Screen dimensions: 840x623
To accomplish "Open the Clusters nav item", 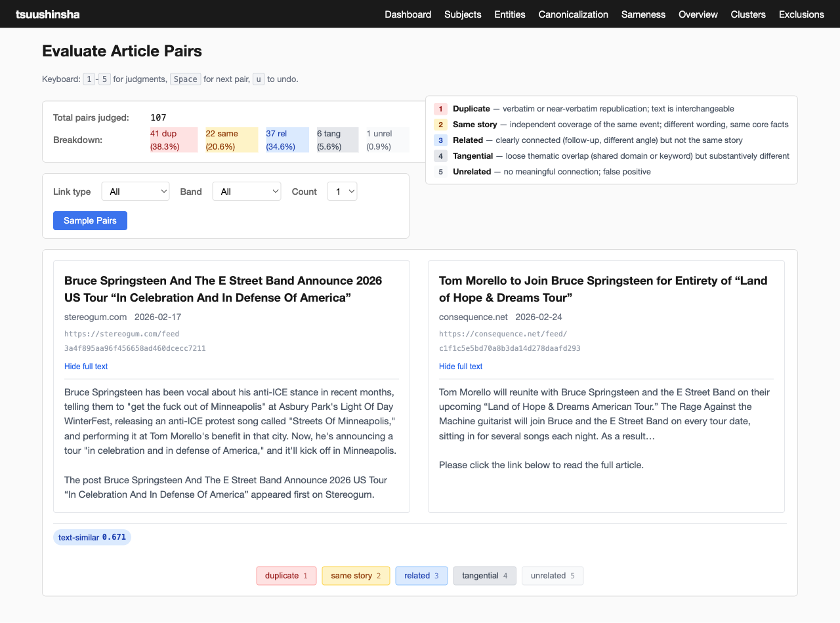I will point(748,14).
